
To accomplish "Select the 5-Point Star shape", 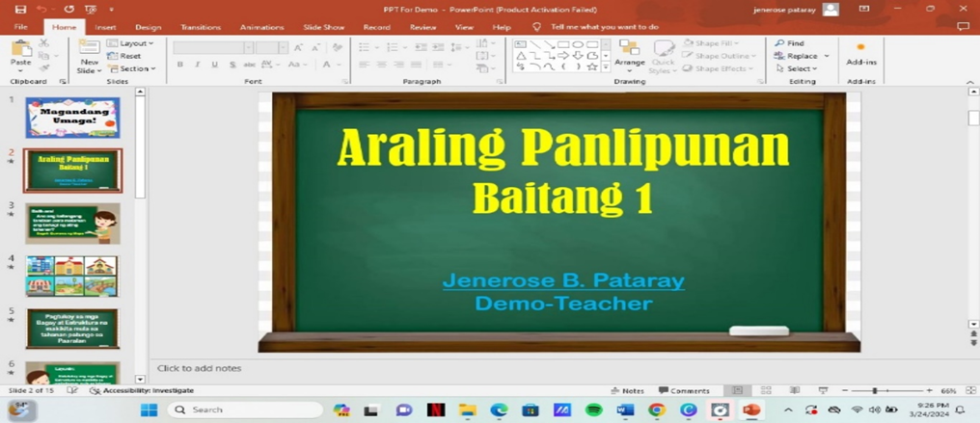I will point(592,66).
